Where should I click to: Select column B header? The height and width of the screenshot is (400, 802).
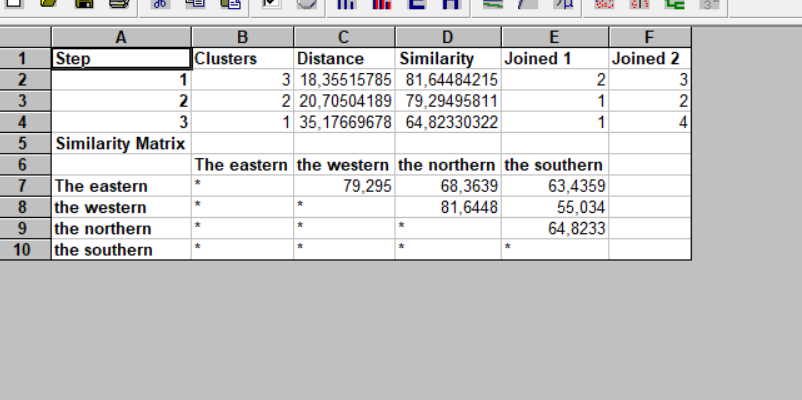tap(242, 37)
